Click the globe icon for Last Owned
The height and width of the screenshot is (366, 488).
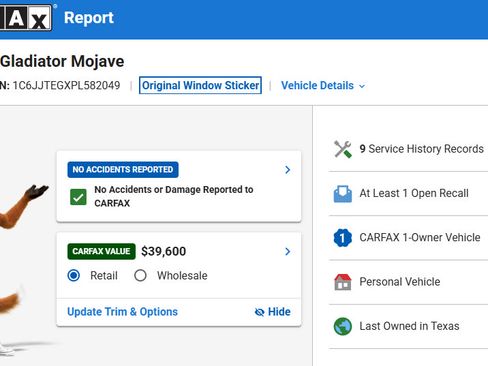pyautogui.click(x=343, y=326)
